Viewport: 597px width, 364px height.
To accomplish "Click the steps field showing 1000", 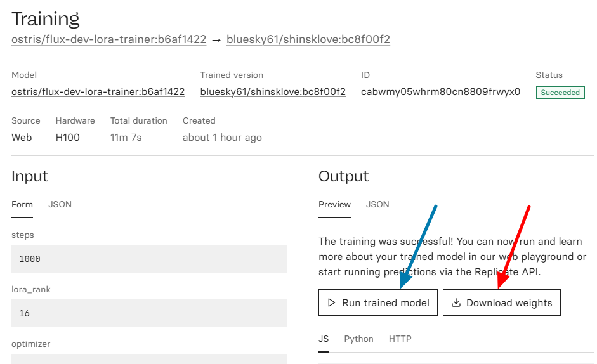I will pos(149,259).
